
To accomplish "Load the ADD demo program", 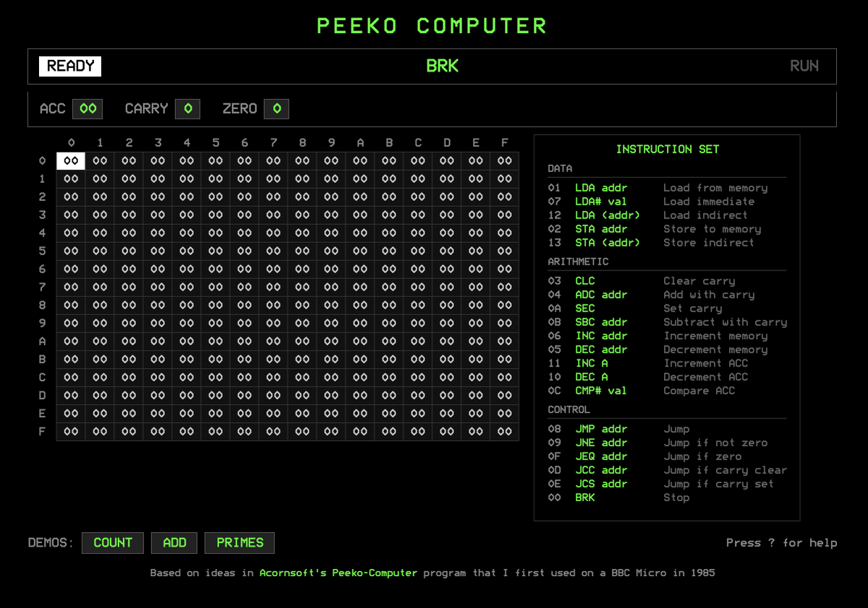I will [174, 543].
